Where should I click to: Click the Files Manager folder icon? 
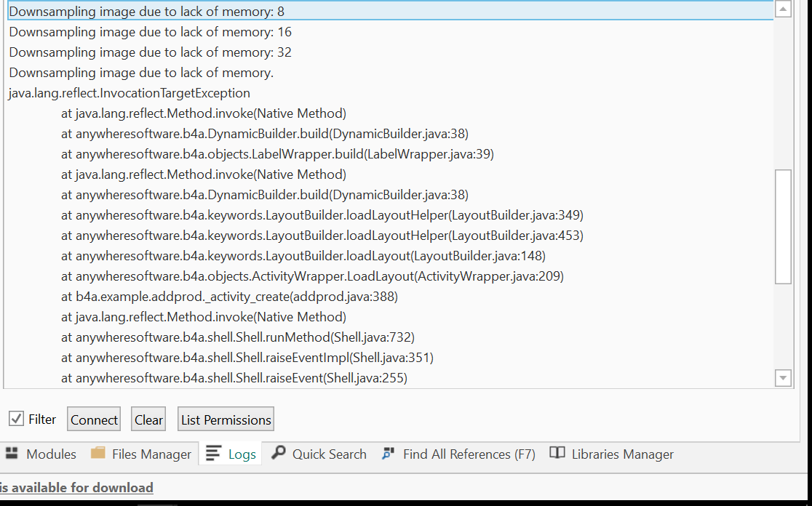[x=98, y=454]
